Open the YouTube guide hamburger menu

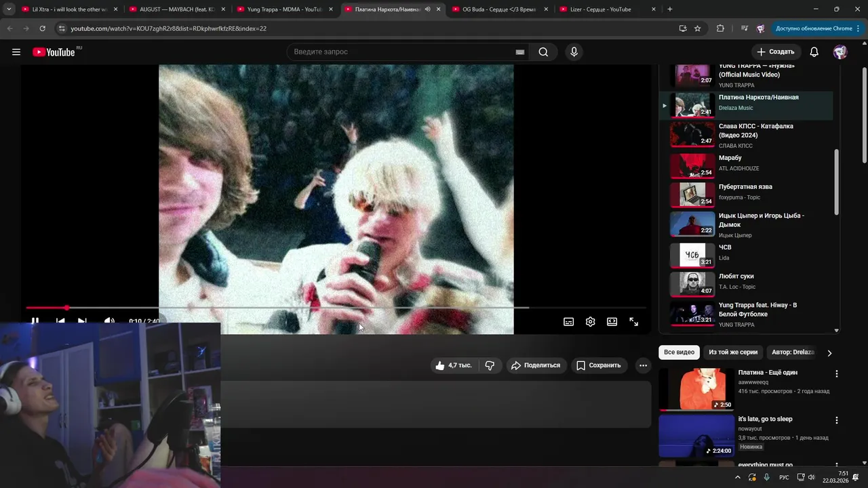(x=16, y=52)
